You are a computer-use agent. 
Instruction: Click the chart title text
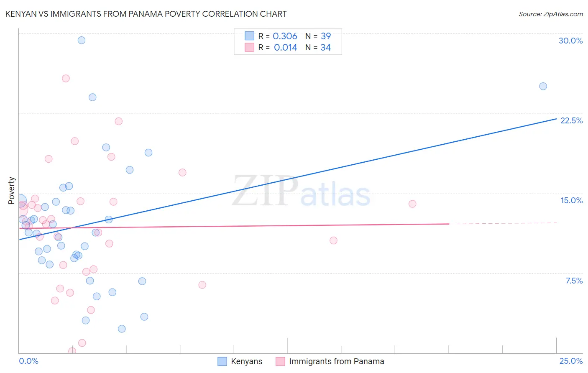[x=146, y=14]
